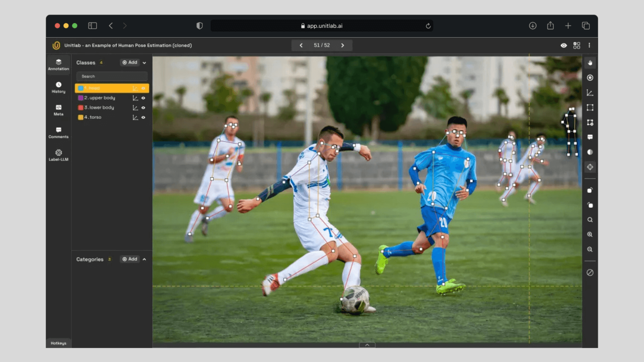Image resolution: width=644 pixels, height=362 pixels.
Task: Hide the lower body class annotations
Action: click(144, 108)
